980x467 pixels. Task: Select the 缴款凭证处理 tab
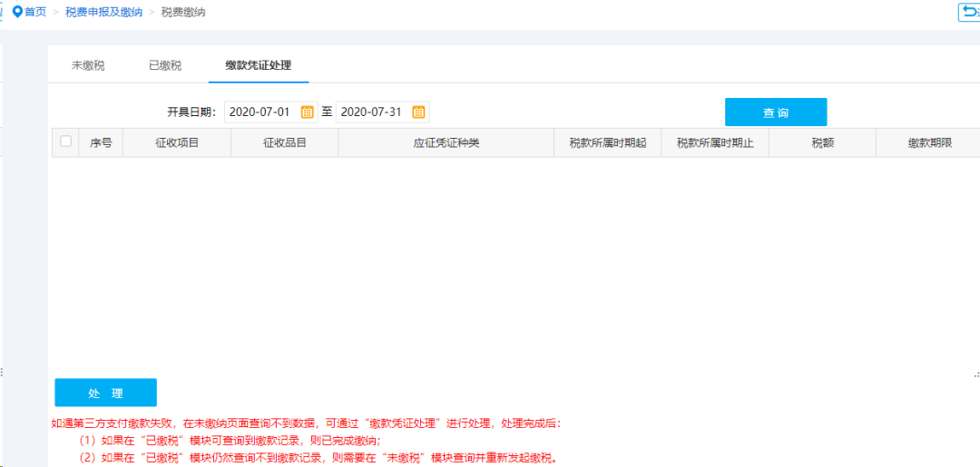tap(259, 65)
